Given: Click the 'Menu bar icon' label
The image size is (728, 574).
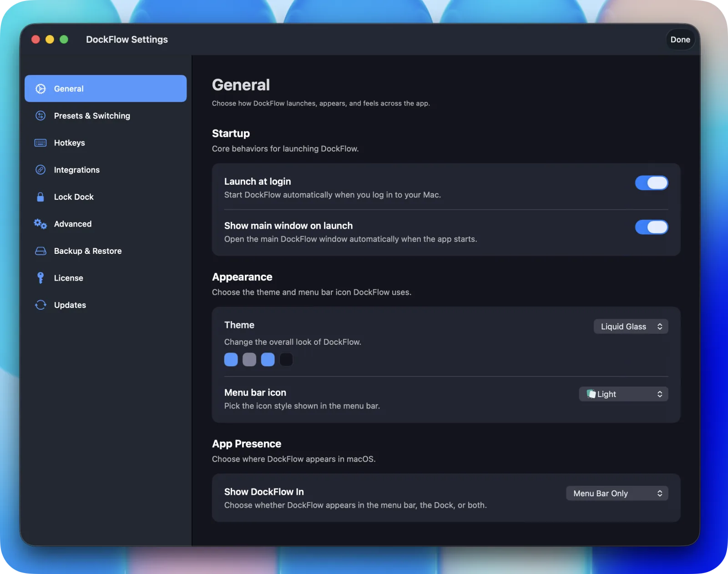Looking at the screenshot, I should pyautogui.click(x=255, y=393).
